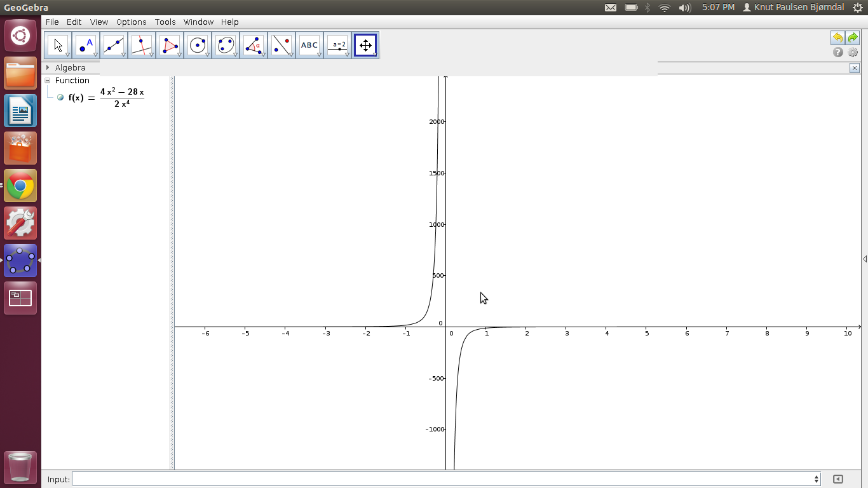Expand the perspectives sidebar arrow at right edge
Viewport: 868px width, 488px height.
click(x=865, y=259)
